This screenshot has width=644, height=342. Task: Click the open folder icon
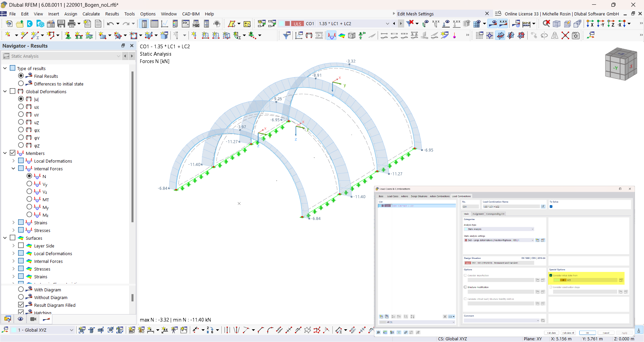(20, 23)
